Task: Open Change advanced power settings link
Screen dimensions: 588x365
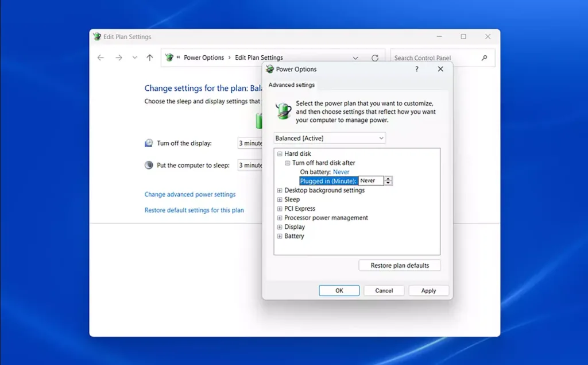Action: coord(190,194)
